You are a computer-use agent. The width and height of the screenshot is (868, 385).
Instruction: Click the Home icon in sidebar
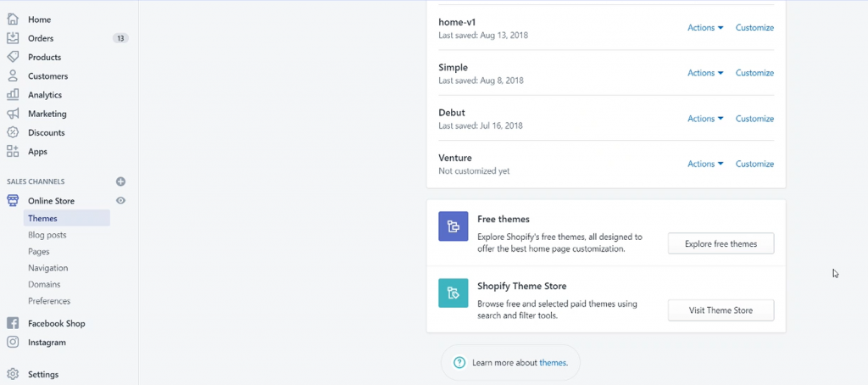[13, 20]
